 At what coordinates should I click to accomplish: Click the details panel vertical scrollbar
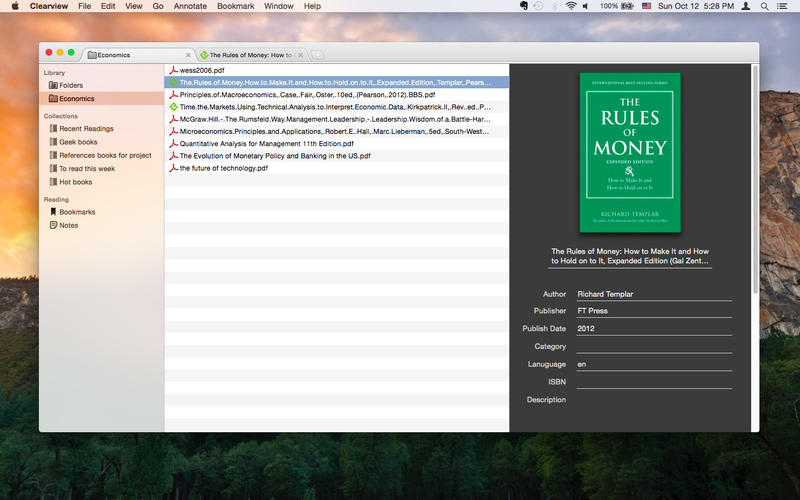754,150
